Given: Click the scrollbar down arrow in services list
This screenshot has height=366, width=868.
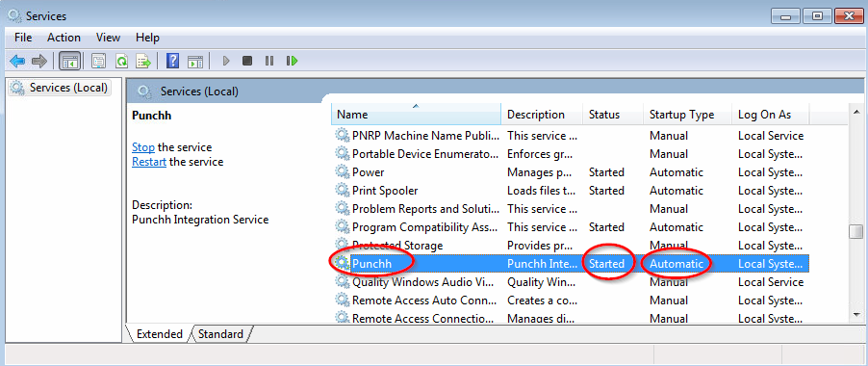Looking at the screenshot, I should [x=856, y=314].
